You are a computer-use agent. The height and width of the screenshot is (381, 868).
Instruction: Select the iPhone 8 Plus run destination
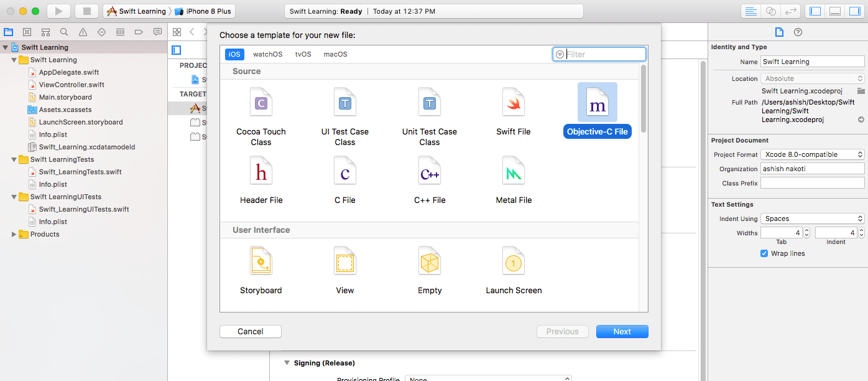(x=203, y=11)
